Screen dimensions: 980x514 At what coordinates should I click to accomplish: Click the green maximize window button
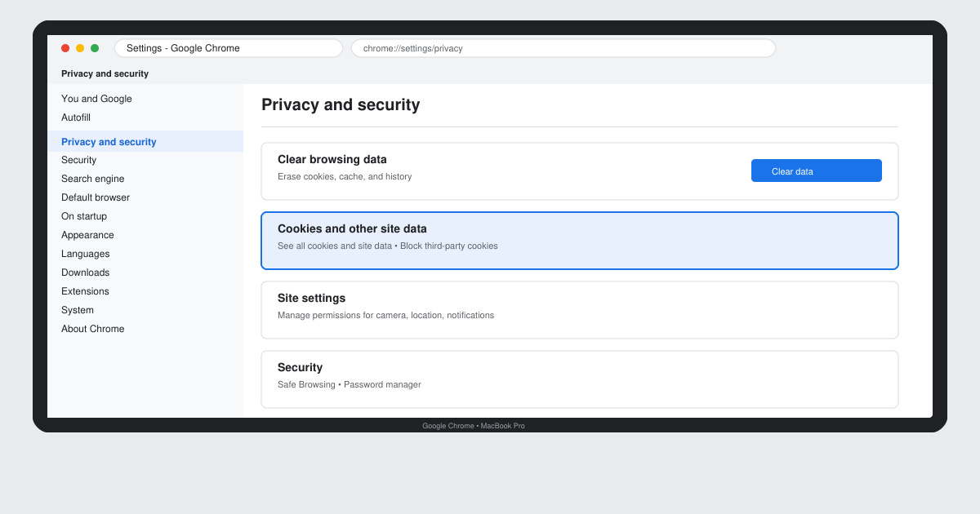pyautogui.click(x=95, y=48)
